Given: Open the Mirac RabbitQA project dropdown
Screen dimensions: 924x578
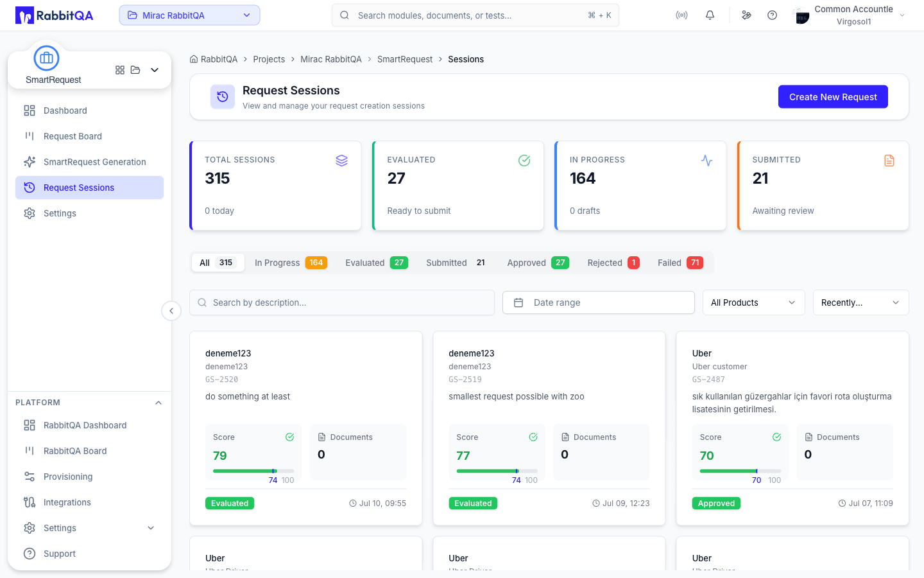Looking at the screenshot, I should point(189,15).
